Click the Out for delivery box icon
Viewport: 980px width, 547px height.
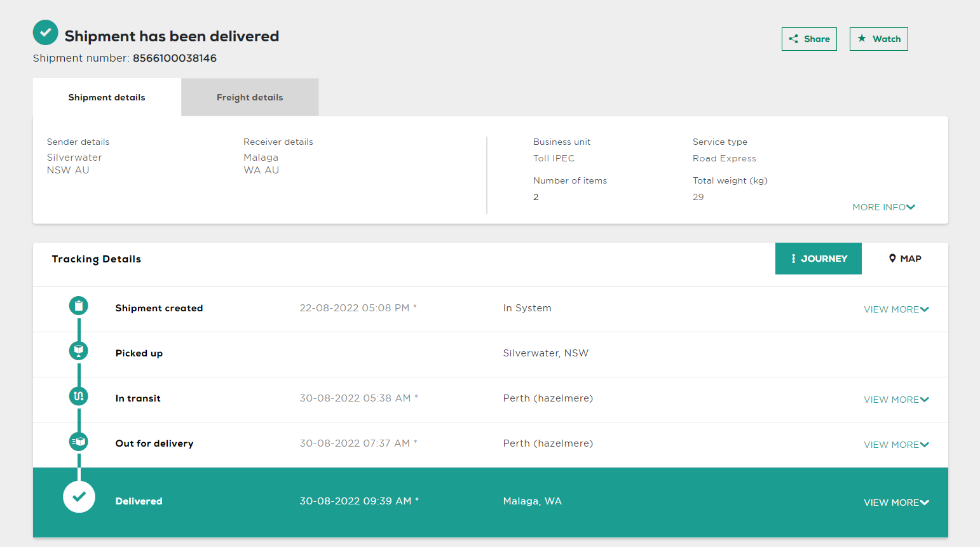[x=79, y=442]
